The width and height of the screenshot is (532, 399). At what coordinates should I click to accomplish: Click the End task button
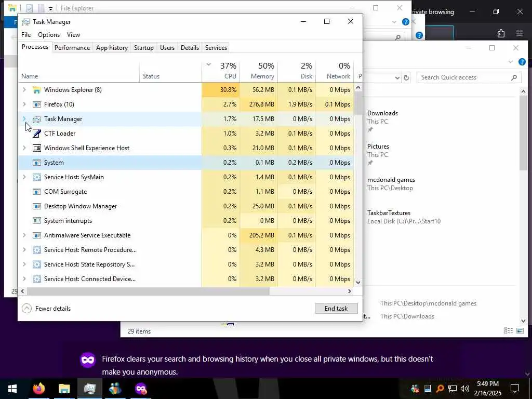click(x=336, y=309)
